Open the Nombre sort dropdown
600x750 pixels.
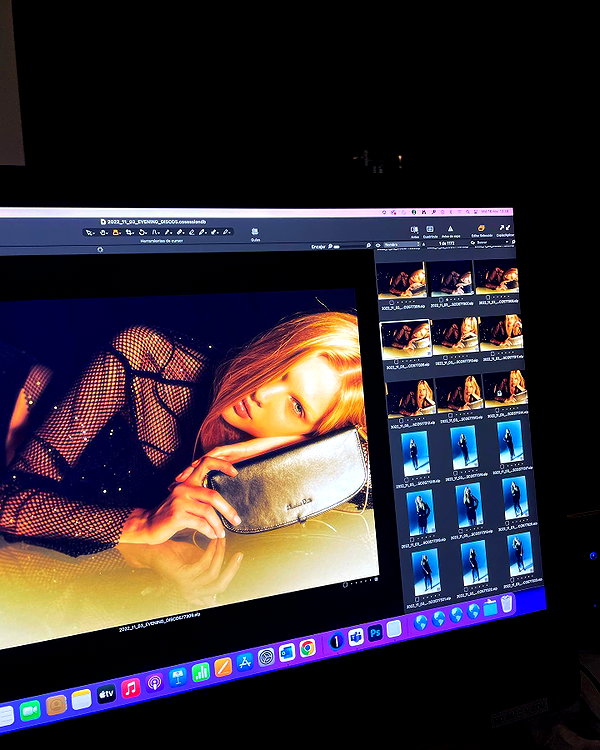point(402,244)
